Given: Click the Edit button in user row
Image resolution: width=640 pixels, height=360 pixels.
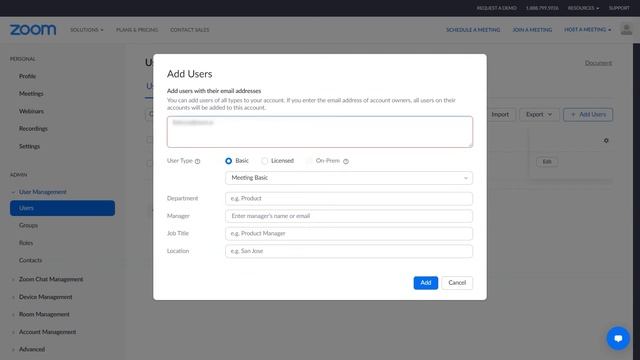Looking at the screenshot, I should (x=547, y=162).
